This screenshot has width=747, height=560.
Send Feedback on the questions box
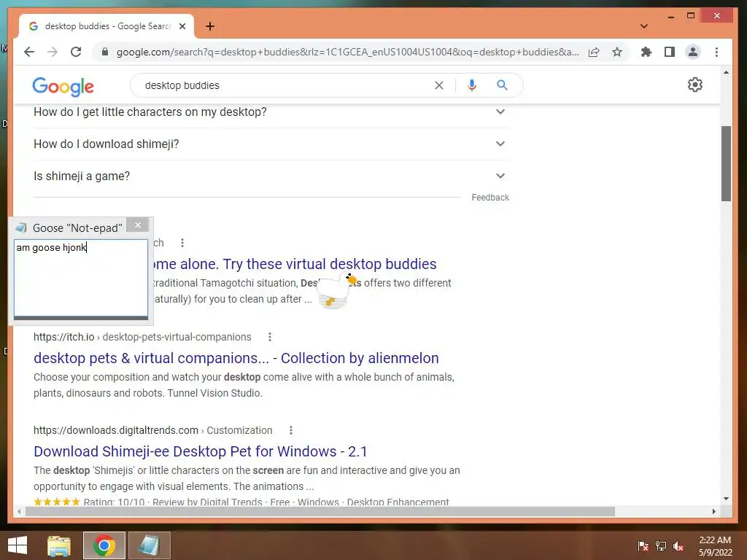click(x=490, y=197)
